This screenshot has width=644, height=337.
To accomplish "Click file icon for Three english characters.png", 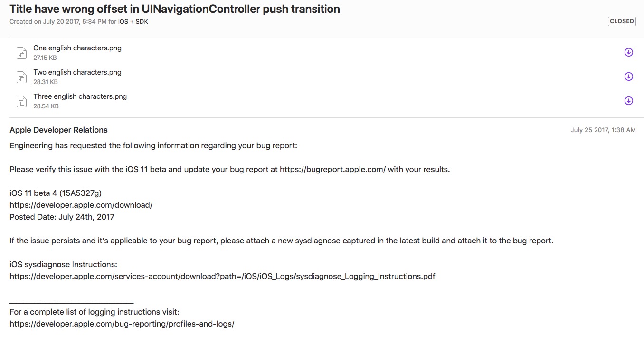I will [x=21, y=101].
